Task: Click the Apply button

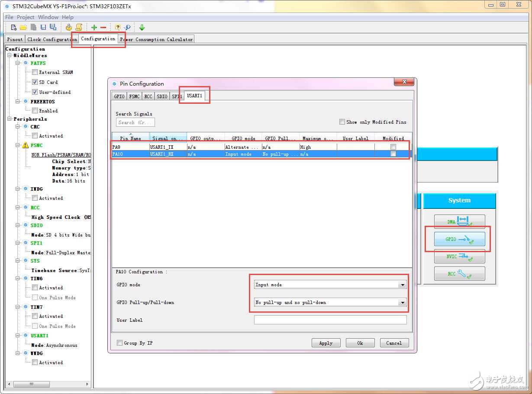Action: tap(326, 343)
